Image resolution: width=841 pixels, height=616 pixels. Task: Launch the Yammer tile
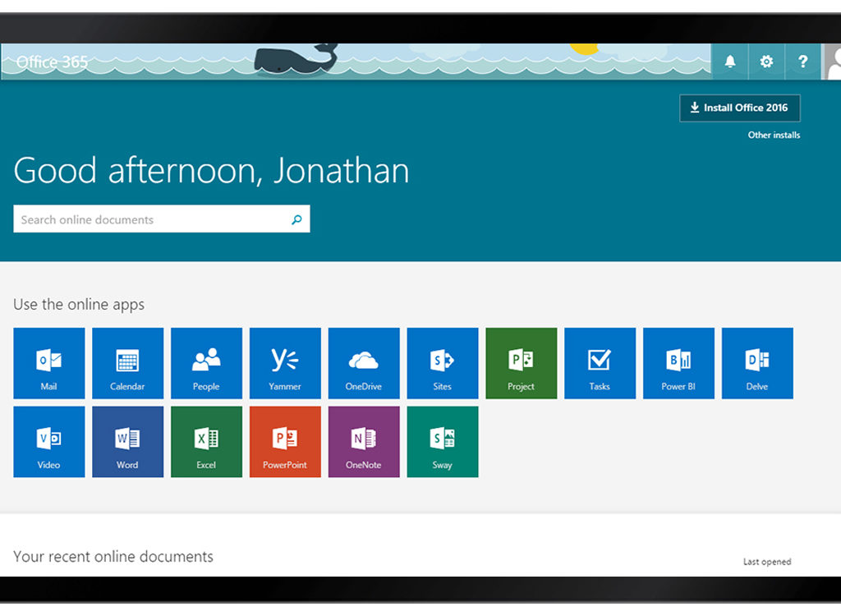coord(285,363)
